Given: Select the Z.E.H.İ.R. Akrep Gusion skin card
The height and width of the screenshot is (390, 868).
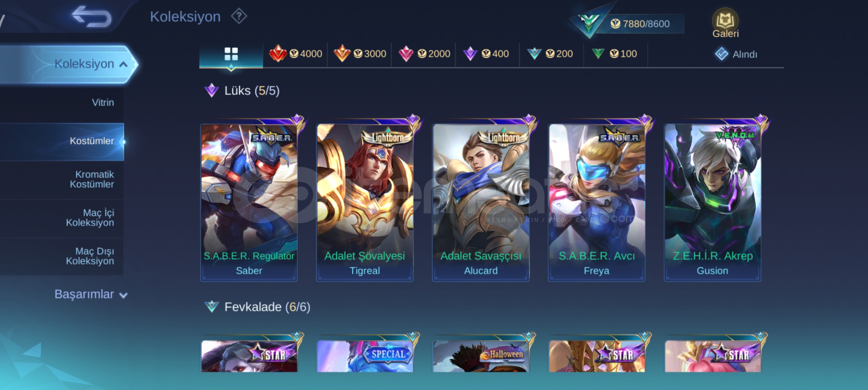Looking at the screenshot, I should (x=713, y=202).
